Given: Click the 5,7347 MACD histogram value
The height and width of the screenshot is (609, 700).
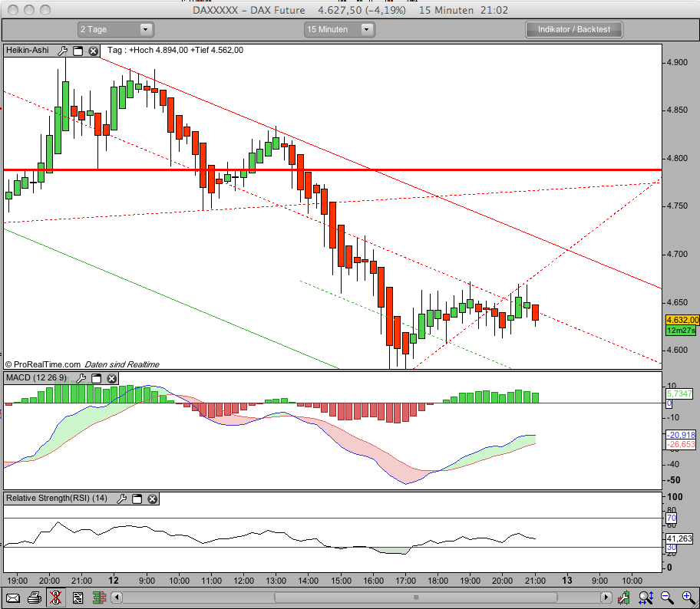Looking at the screenshot, I should (679, 393).
